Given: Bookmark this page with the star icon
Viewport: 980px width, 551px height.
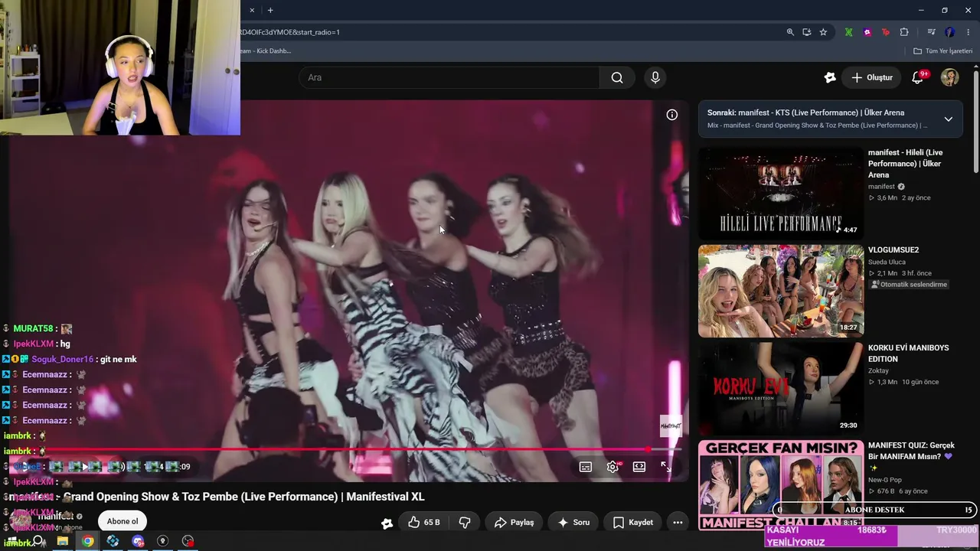Looking at the screenshot, I should (823, 32).
